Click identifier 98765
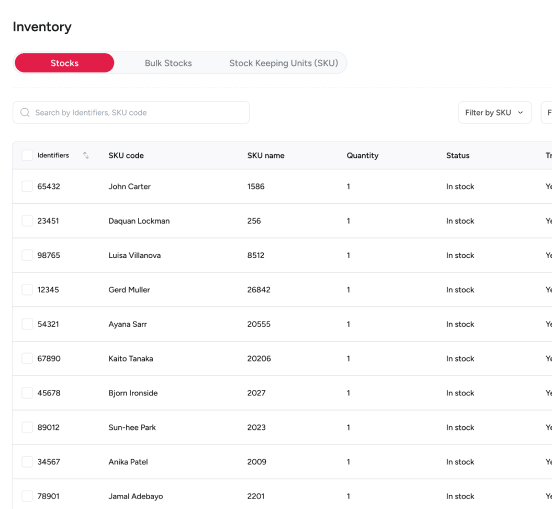Screen dimensions: 552x509 [49, 255]
